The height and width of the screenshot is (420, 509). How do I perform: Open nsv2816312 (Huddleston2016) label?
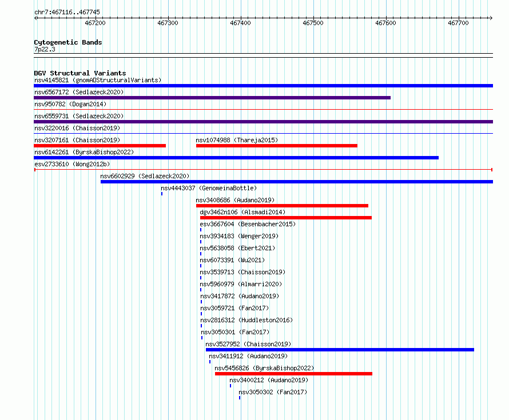(x=246, y=320)
